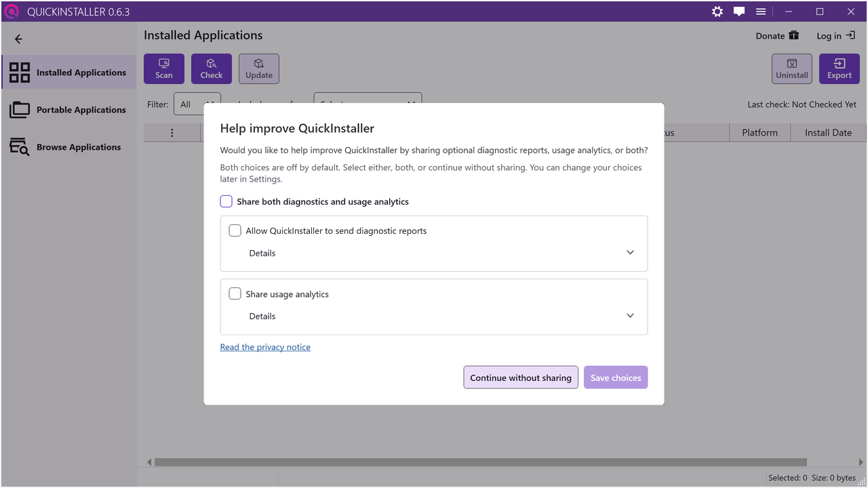The width and height of the screenshot is (868, 488).
Task: Open Browse Applications section
Action: [x=68, y=146]
